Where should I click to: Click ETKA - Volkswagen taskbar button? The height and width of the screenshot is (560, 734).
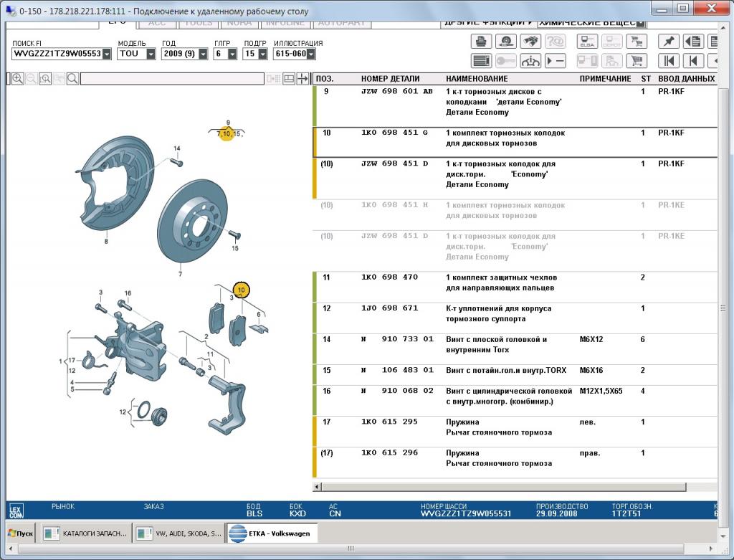pyautogui.click(x=272, y=533)
